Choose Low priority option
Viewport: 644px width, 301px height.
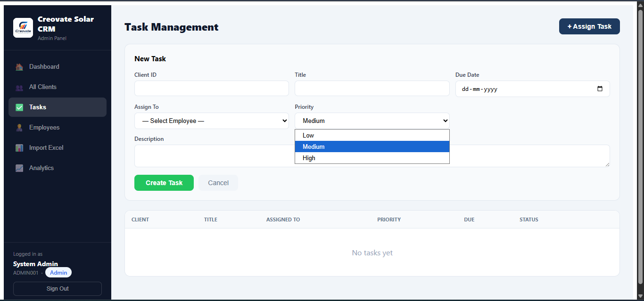click(x=372, y=135)
